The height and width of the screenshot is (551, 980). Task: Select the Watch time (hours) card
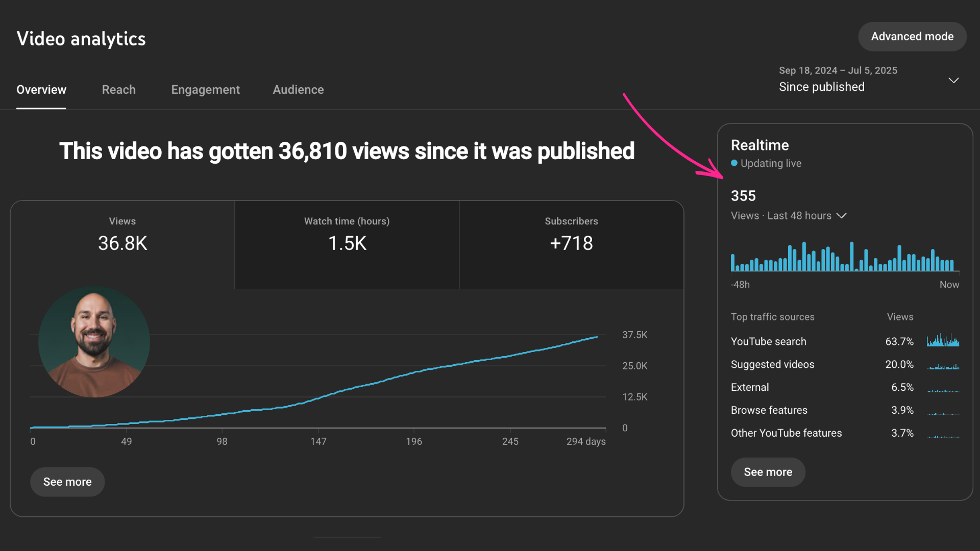point(347,245)
